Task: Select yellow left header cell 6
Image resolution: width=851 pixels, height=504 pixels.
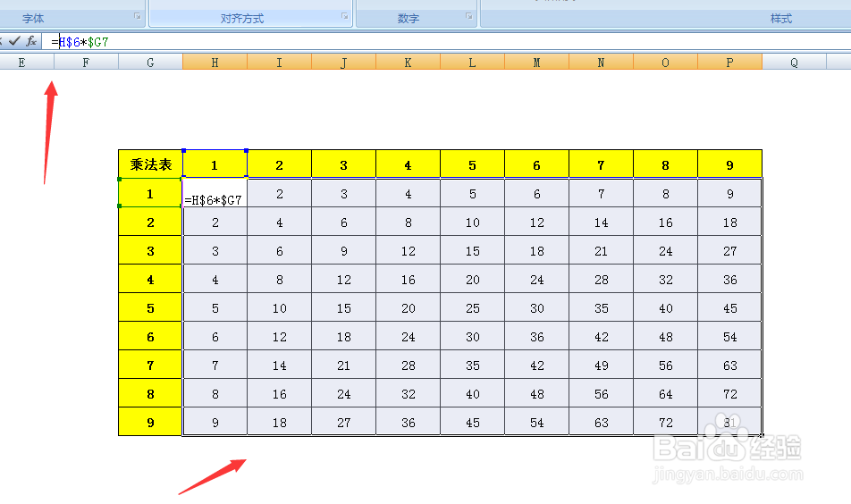Action: pos(150,336)
